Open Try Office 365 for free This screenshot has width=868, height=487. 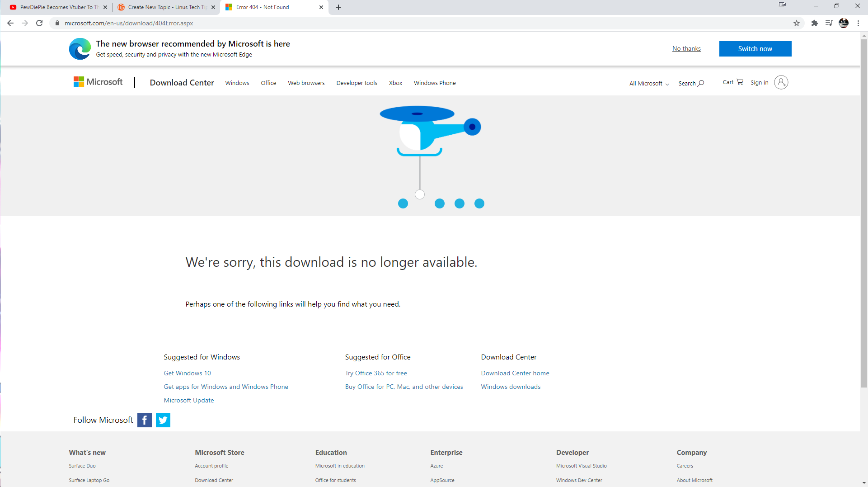(x=376, y=373)
